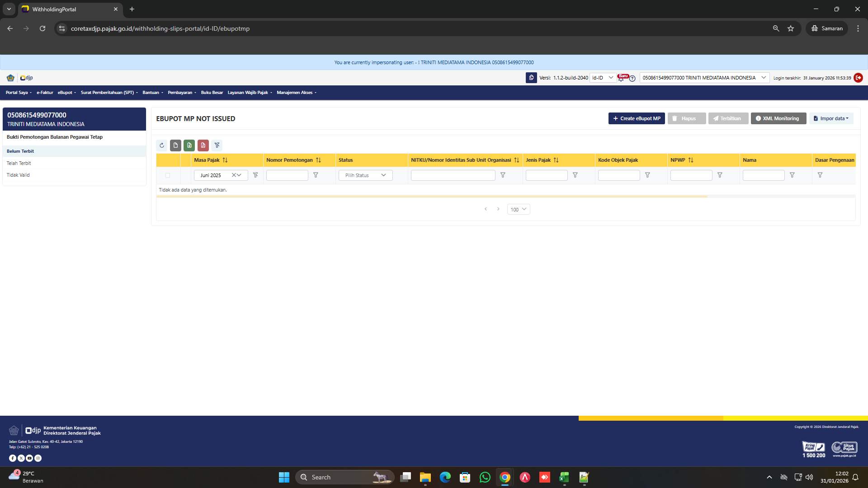Viewport: 868px width, 488px height.
Task: Tick the row selection checkbox
Action: point(168,175)
